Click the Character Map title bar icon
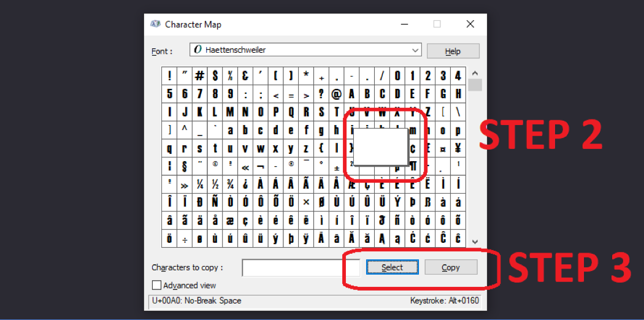This screenshot has width=644, height=320. point(156,25)
